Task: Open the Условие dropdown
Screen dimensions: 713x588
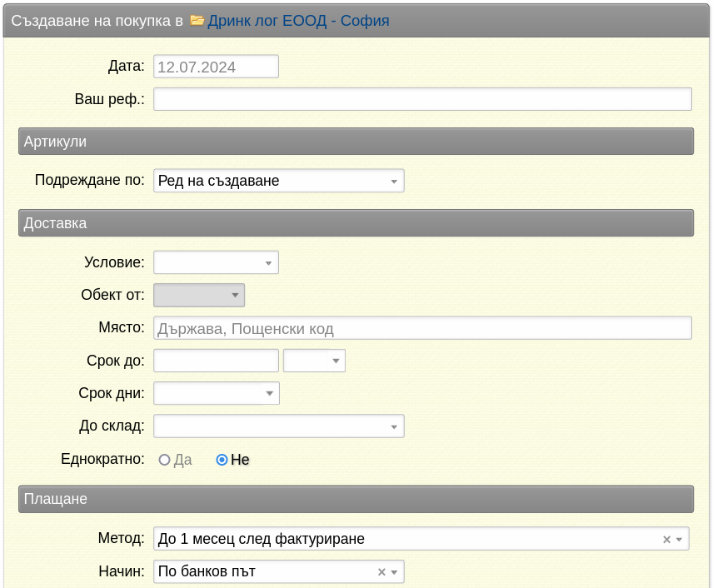Action: (216, 262)
